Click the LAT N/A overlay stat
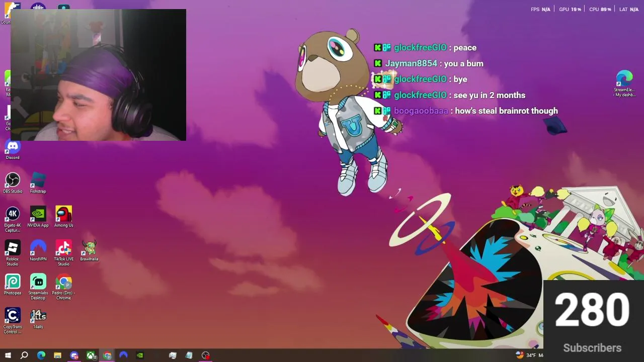Screen dimensions: 644x362 tap(629, 9)
